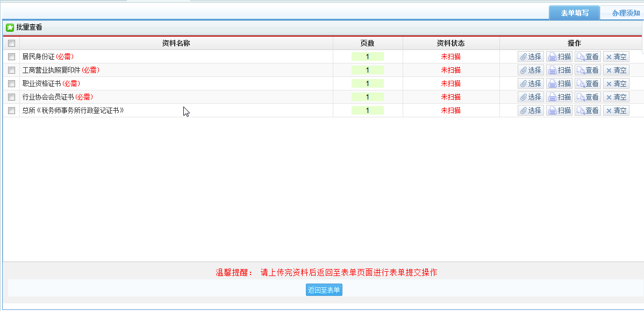
Task: Click 清空 button for 行业协会会员证书 row
Action: (x=616, y=97)
